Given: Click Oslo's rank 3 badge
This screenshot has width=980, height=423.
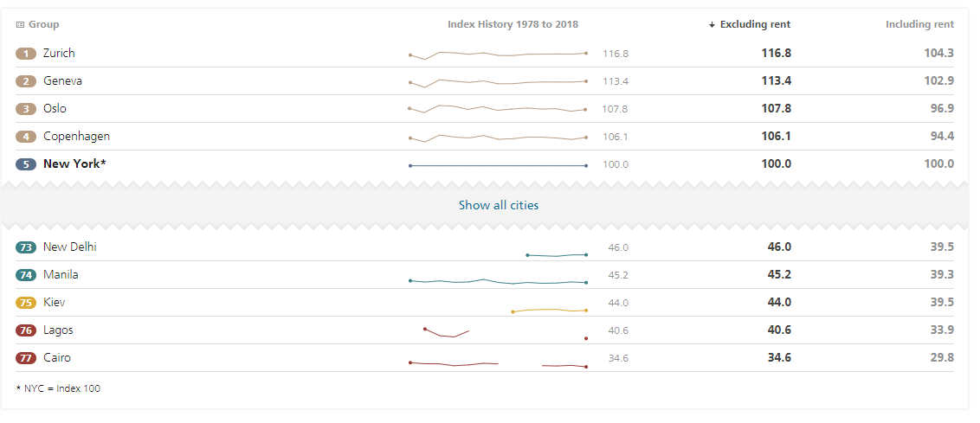Looking at the screenshot, I should coord(26,109).
